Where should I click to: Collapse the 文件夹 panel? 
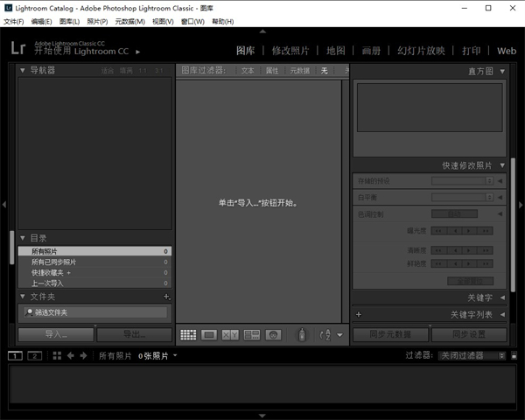click(23, 297)
